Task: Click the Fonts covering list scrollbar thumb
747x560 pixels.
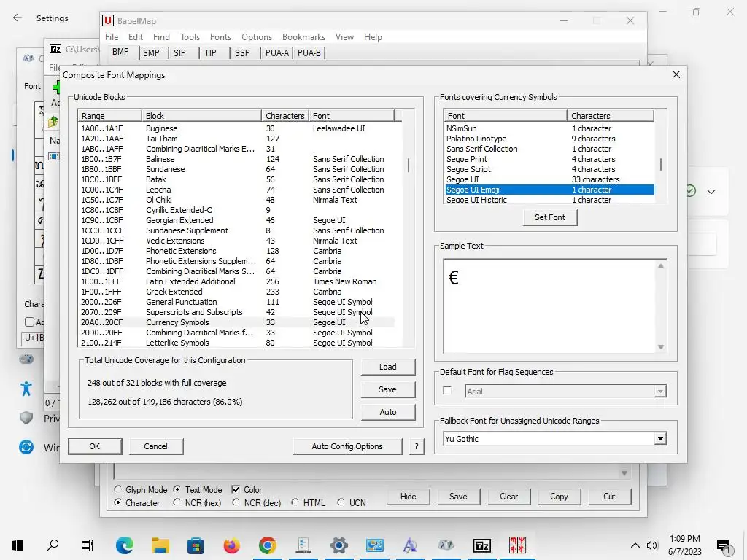Action: click(660, 164)
